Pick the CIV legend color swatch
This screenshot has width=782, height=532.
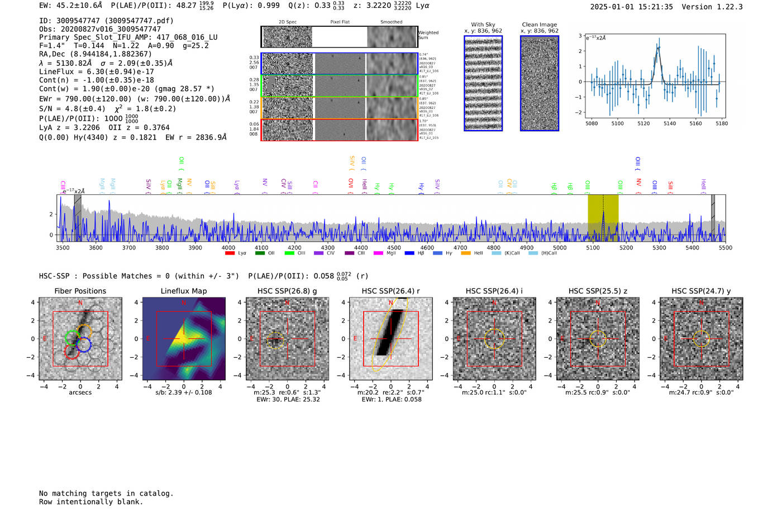coord(319,253)
